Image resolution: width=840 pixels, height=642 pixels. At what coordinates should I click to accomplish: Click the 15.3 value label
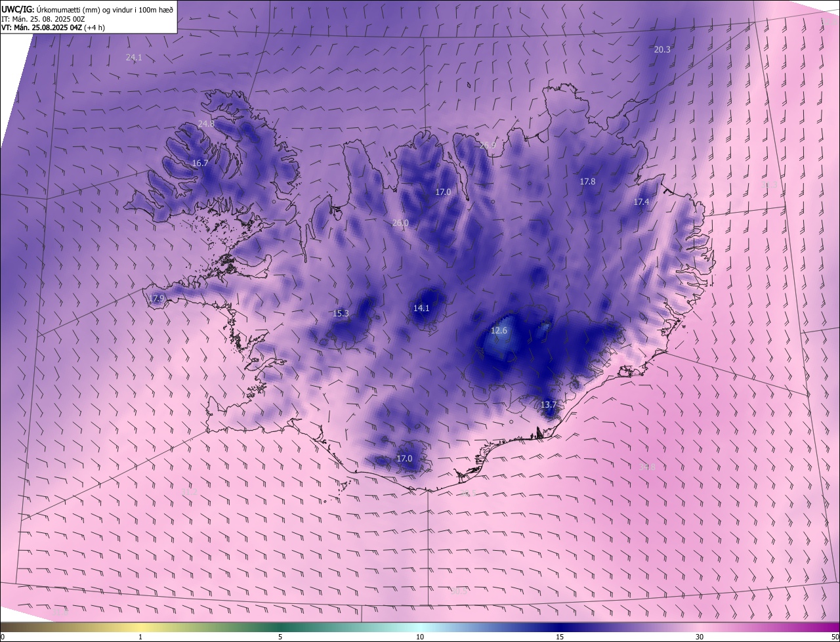tap(341, 313)
